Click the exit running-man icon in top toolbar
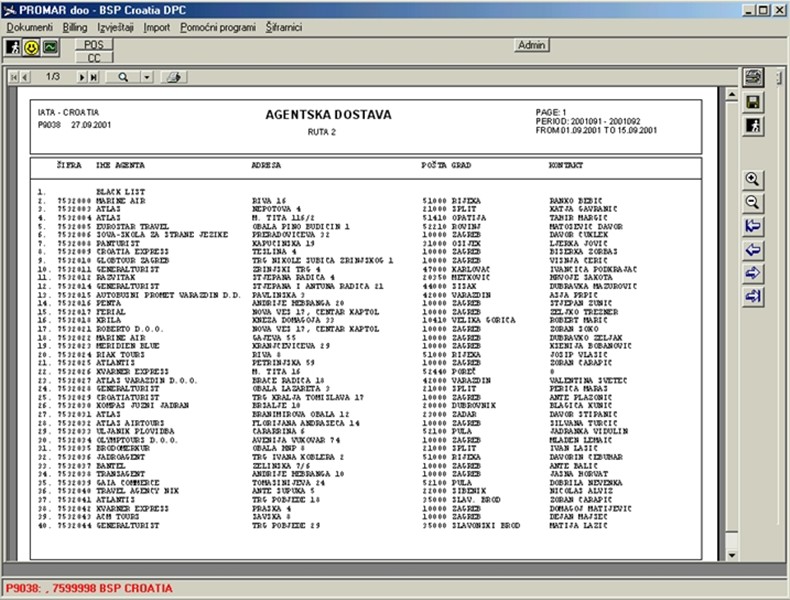This screenshot has height=600, width=790. 13,48
